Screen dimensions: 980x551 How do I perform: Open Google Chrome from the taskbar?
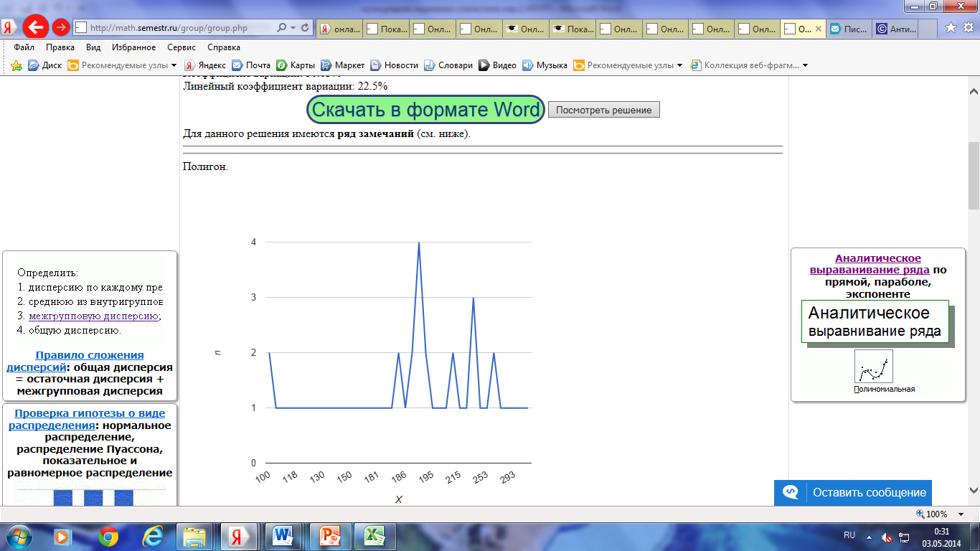pyautogui.click(x=108, y=536)
